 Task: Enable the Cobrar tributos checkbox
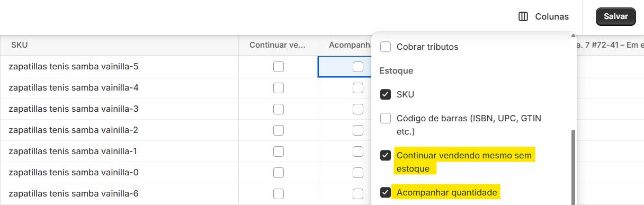pos(386,47)
